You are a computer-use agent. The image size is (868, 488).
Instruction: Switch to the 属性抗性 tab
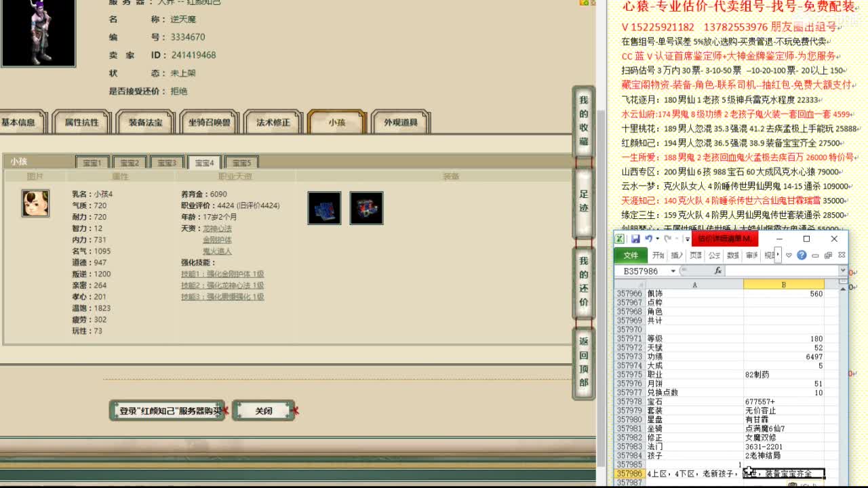point(81,122)
